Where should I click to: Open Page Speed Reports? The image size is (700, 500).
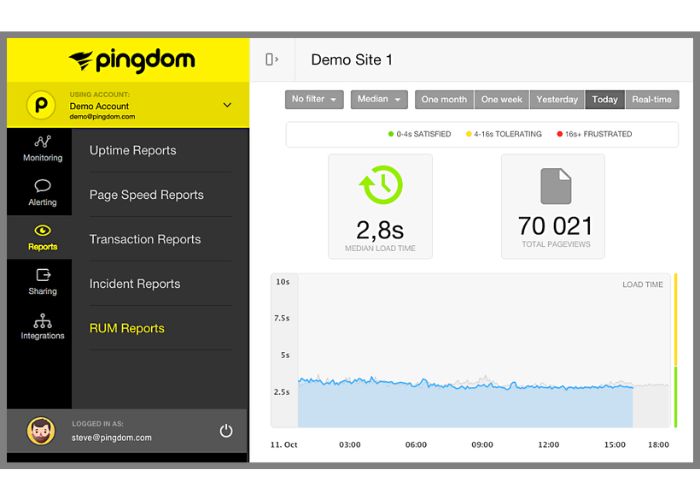(x=146, y=195)
